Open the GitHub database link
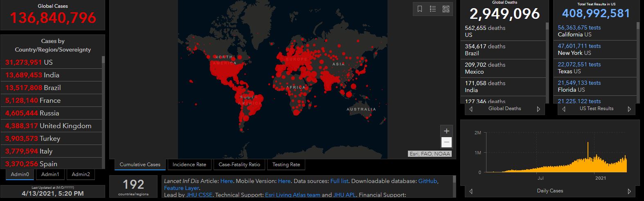 click(x=428, y=181)
